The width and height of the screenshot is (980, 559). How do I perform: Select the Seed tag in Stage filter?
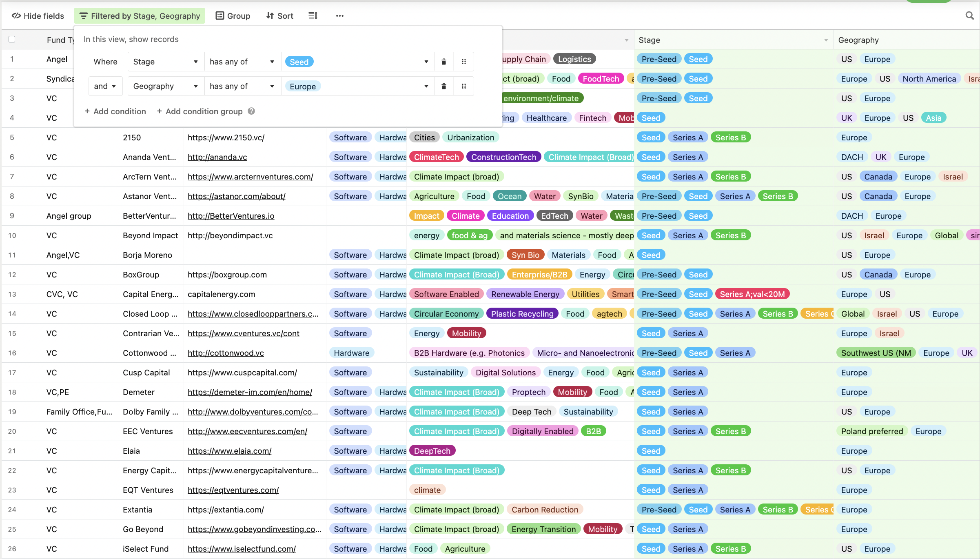click(x=299, y=62)
